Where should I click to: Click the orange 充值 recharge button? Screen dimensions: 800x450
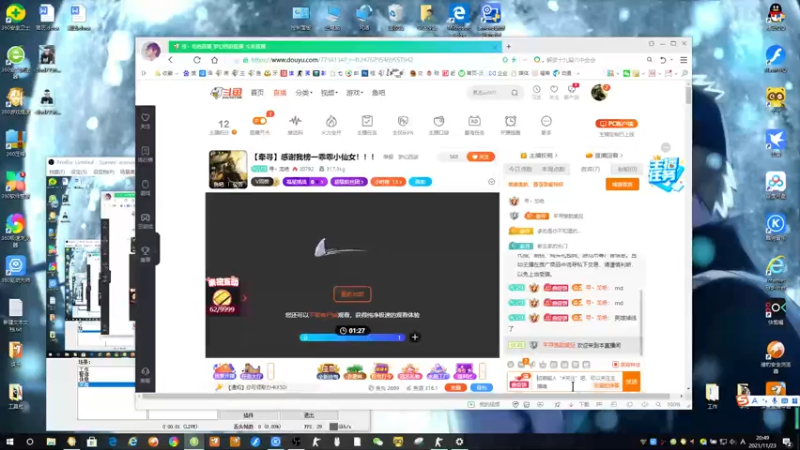[x=456, y=388]
